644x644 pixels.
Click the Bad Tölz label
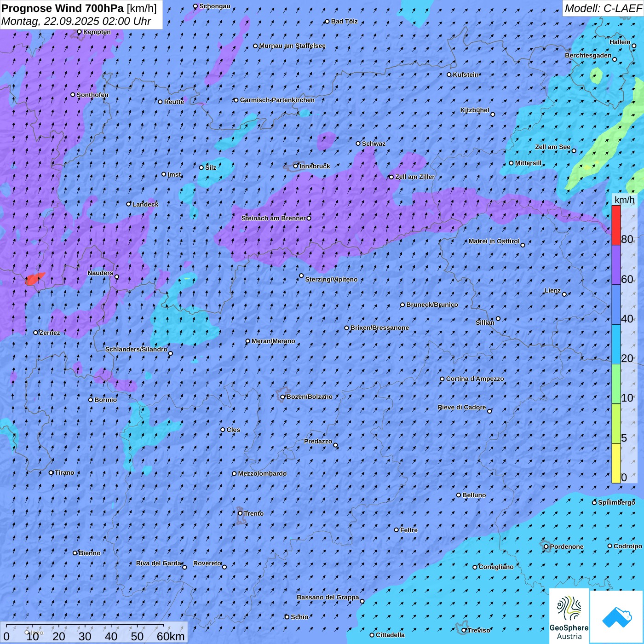click(344, 21)
